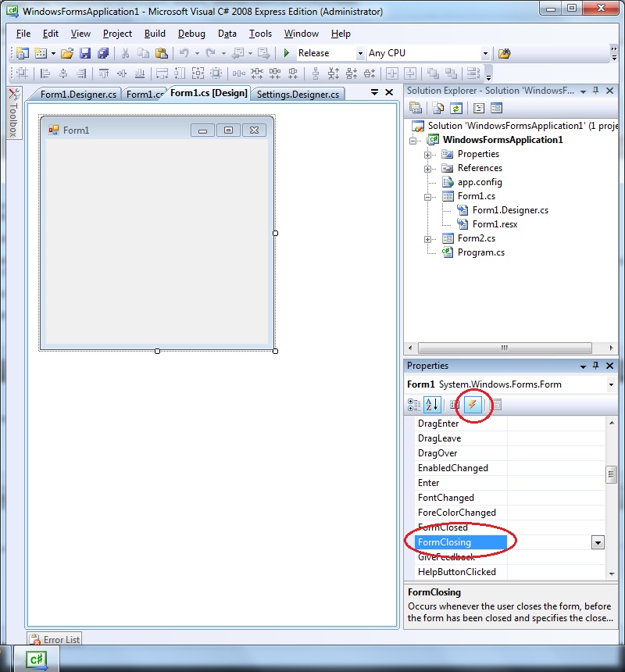Click the Save All icon

(103, 53)
